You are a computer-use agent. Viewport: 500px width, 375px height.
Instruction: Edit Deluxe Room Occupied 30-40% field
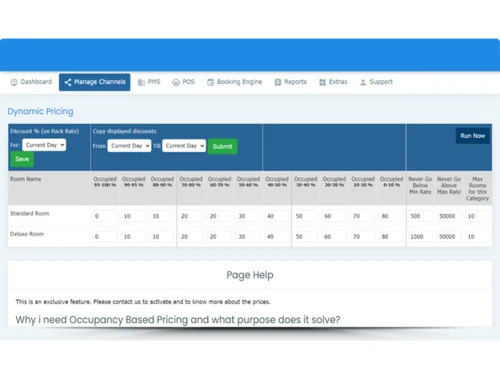(306, 237)
